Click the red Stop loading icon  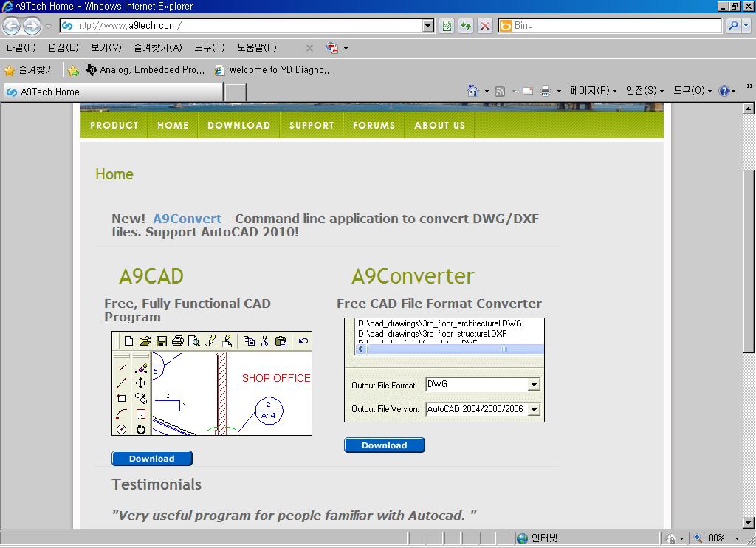(485, 26)
